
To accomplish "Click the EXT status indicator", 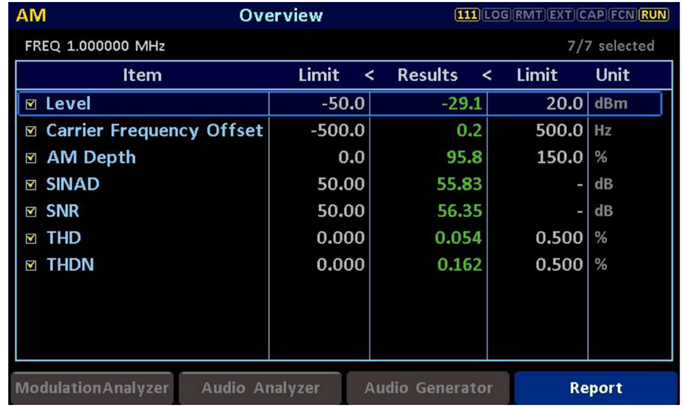I will (560, 15).
